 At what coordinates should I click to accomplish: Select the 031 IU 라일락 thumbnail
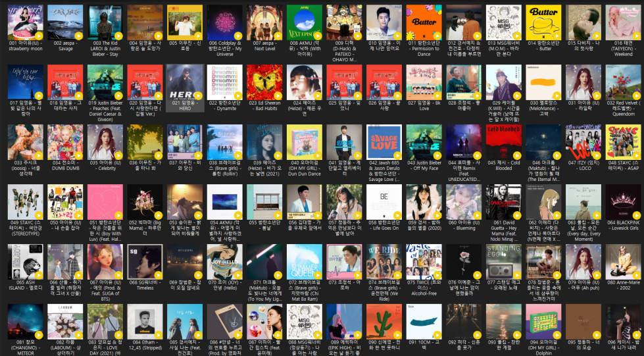click(x=583, y=82)
